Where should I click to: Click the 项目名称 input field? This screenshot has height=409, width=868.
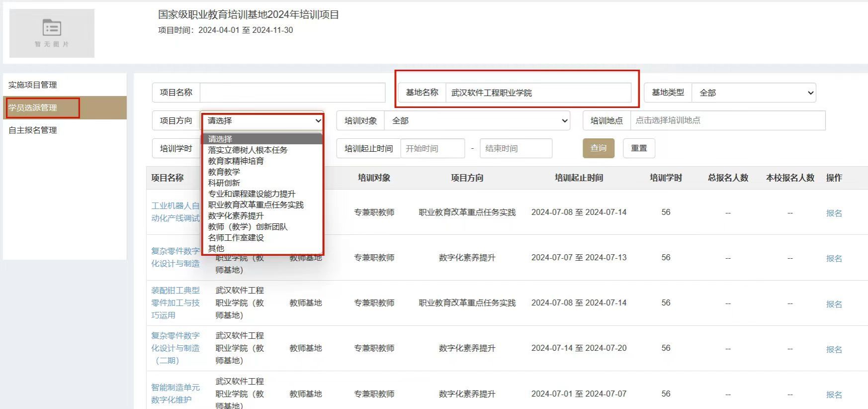click(292, 93)
